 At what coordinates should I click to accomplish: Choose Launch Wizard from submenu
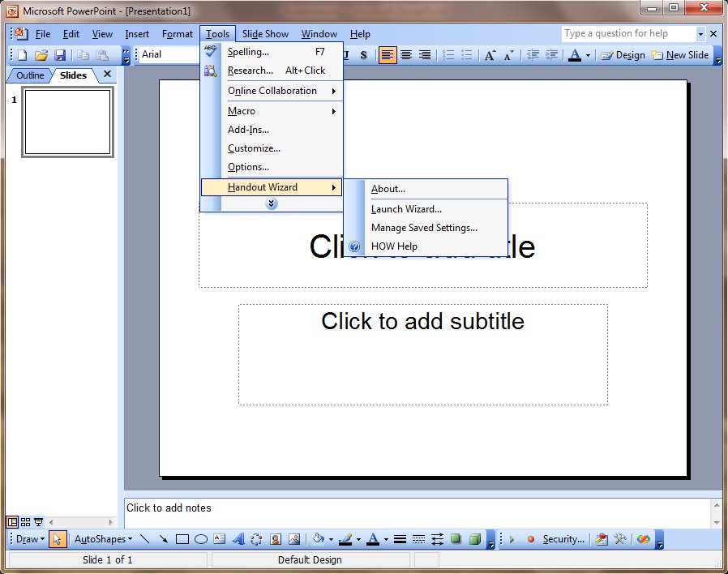coord(426,209)
